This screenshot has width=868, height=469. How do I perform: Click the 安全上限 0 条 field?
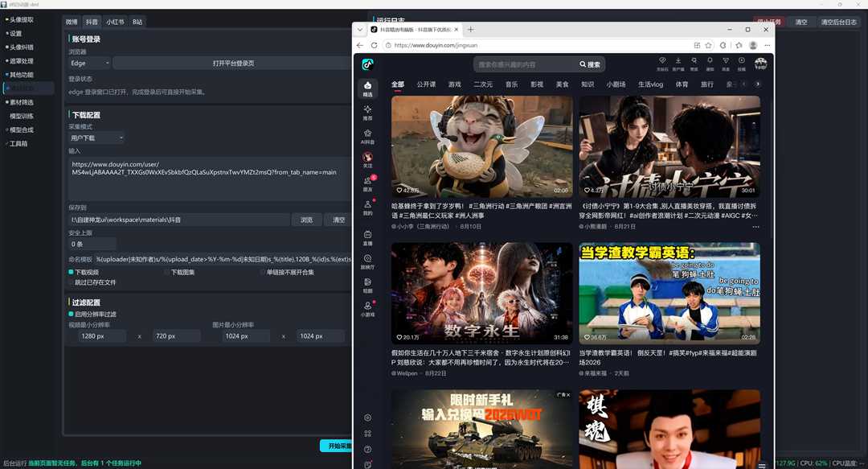[92, 244]
